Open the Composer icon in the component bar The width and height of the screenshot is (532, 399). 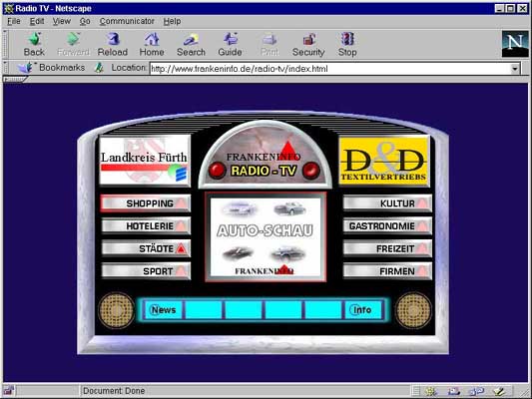click(x=499, y=391)
